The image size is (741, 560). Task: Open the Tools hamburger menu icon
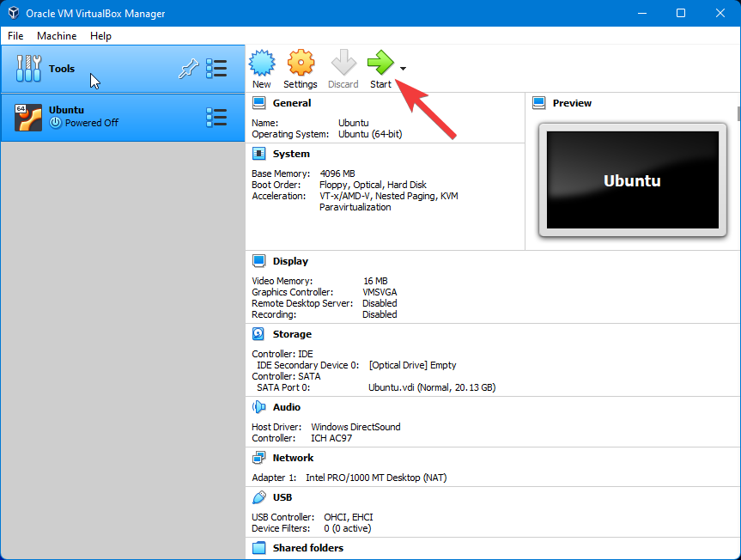216,69
